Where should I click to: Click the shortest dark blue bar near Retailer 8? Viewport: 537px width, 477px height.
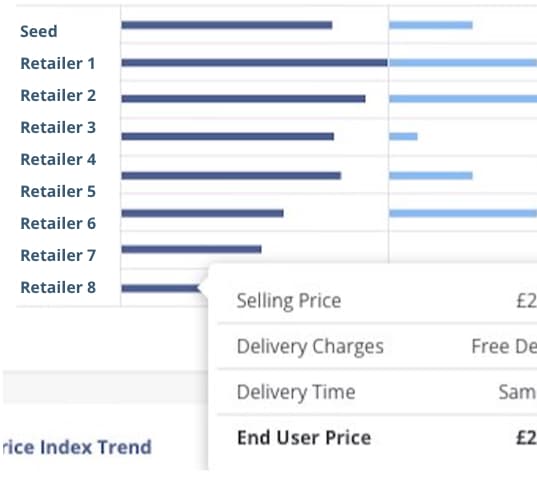[x=160, y=288]
